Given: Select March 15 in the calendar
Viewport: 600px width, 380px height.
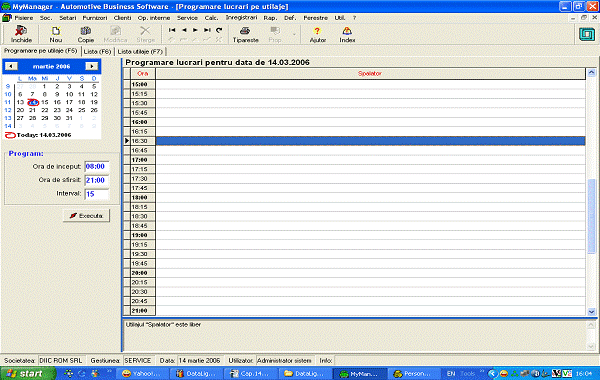Looking at the screenshot, I should [x=45, y=102].
